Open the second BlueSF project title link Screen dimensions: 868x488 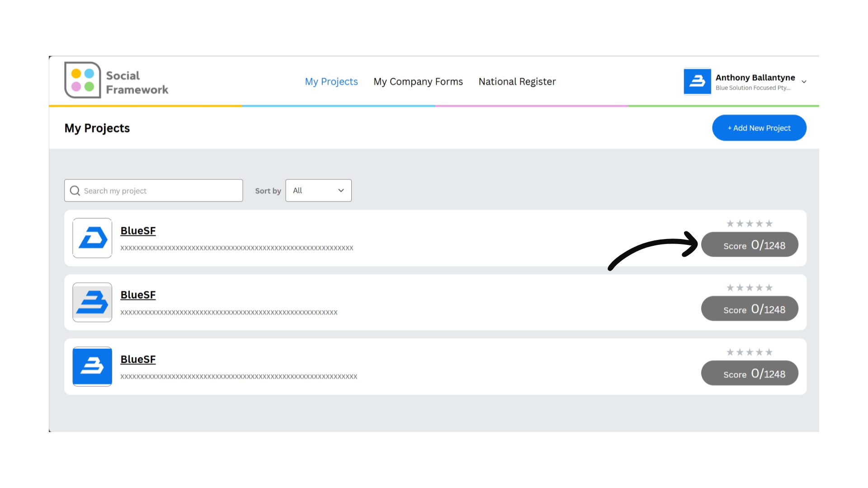point(138,295)
